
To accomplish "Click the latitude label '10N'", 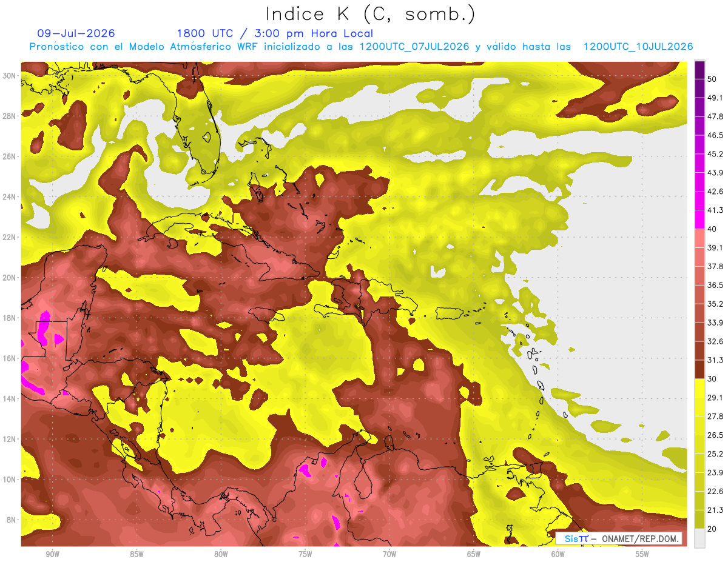I will point(10,480).
